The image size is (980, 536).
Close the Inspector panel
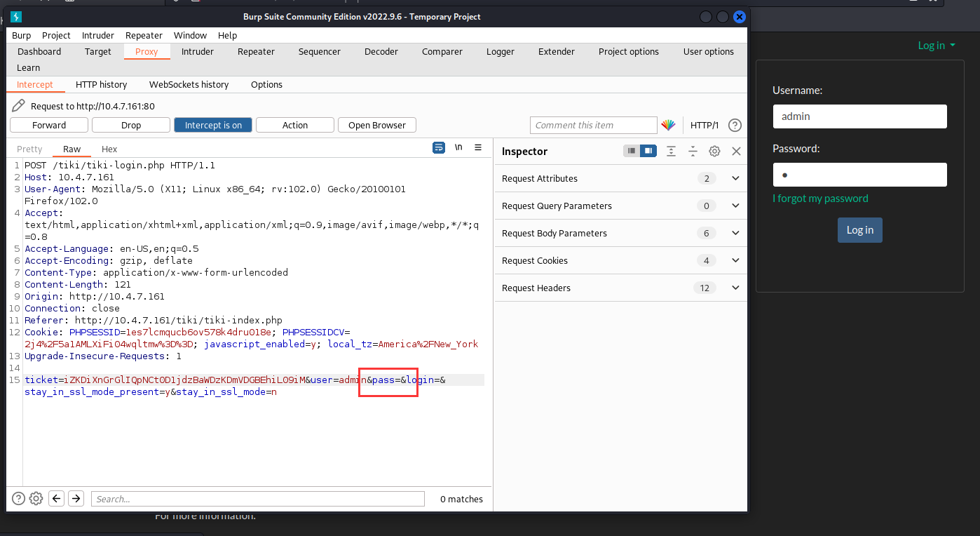(x=736, y=151)
